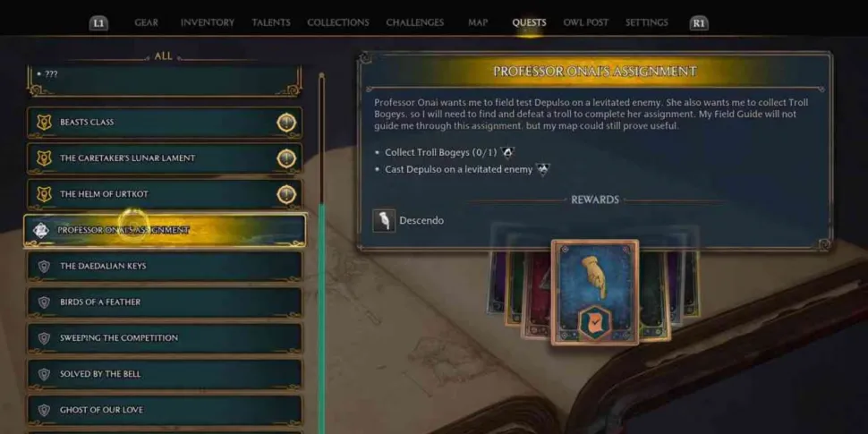Image resolution: width=868 pixels, height=434 pixels.
Task: Select Professor Onai's Assignment quest entry
Action: pyautogui.click(x=165, y=230)
